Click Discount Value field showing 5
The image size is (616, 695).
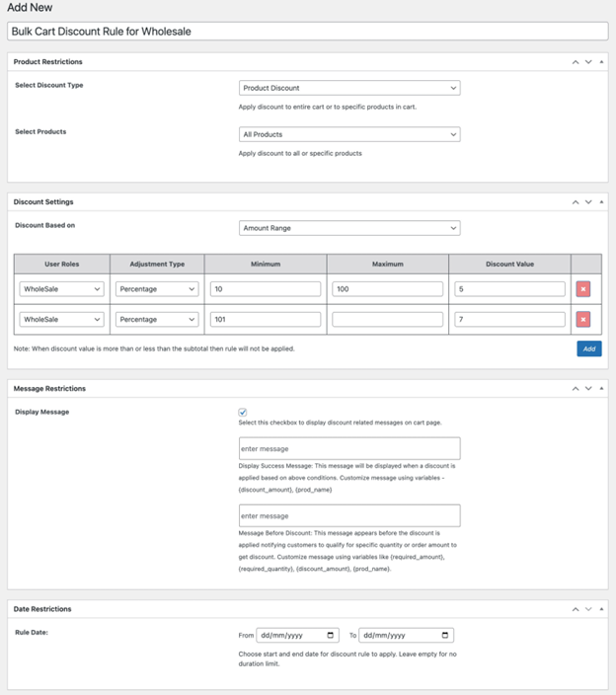pos(509,289)
